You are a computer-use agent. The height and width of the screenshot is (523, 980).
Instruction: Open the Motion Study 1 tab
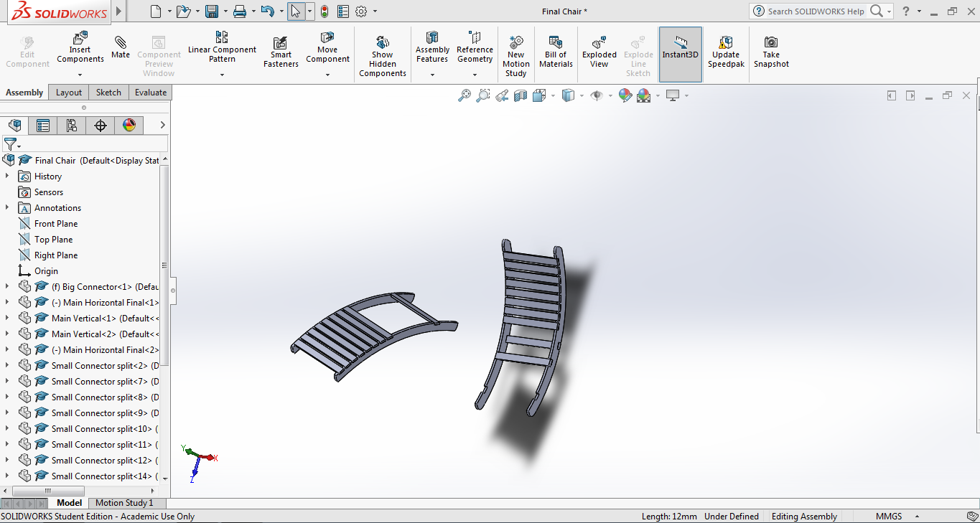[124, 503]
